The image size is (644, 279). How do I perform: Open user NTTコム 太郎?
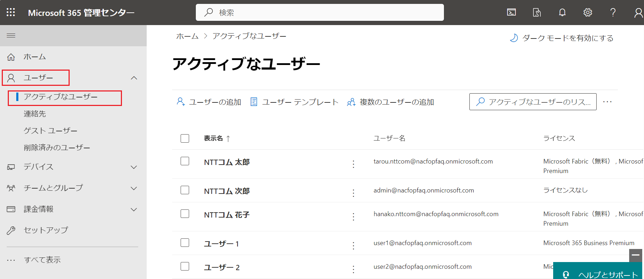pyautogui.click(x=227, y=162)
